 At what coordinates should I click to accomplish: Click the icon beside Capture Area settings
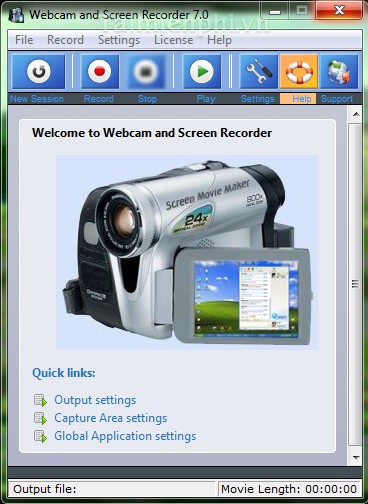pyautogui.click(x=41, y=418)
